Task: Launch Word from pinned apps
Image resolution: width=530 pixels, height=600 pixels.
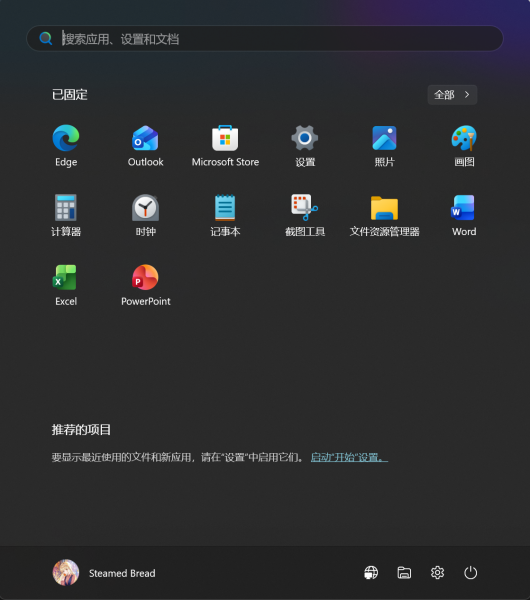Action: pyautogui.click(x=464, y=215)
